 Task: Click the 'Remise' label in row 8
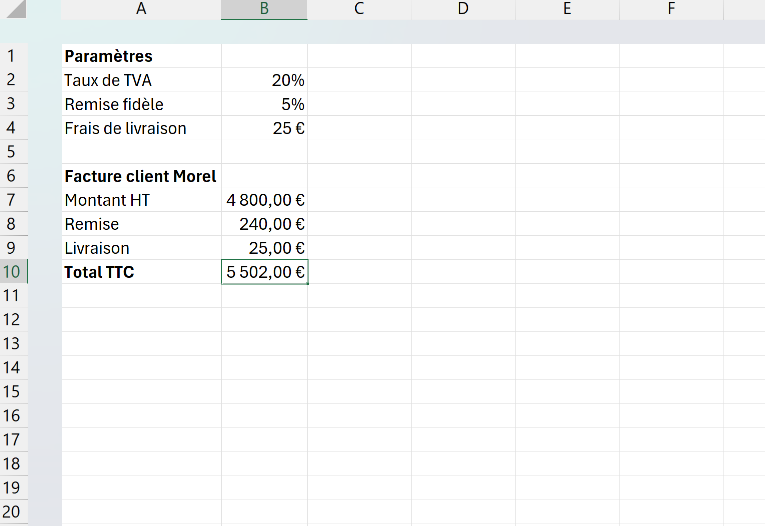point(141,224)
